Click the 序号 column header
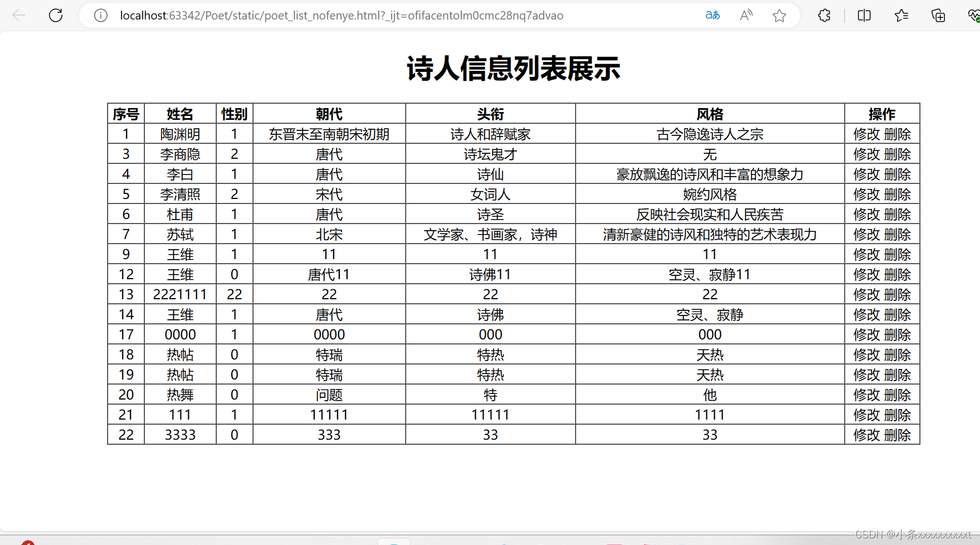This screenshot has width=980, height=545. pyautogui.click(x=126, y=114)
